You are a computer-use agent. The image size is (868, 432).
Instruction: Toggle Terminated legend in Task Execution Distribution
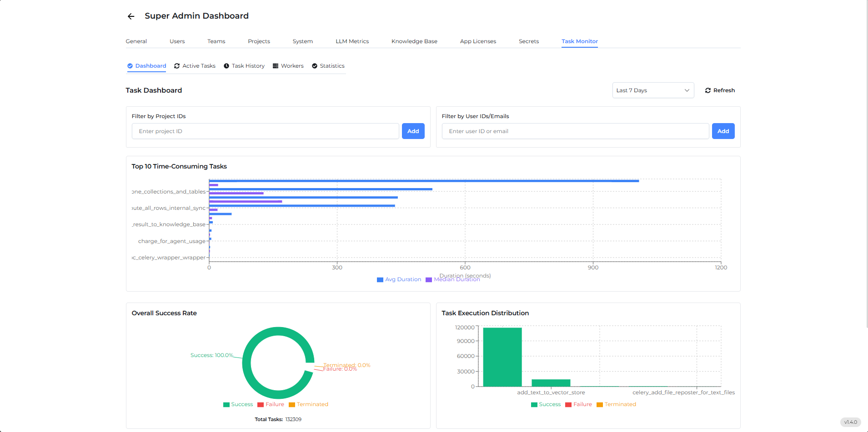(617, 404)
